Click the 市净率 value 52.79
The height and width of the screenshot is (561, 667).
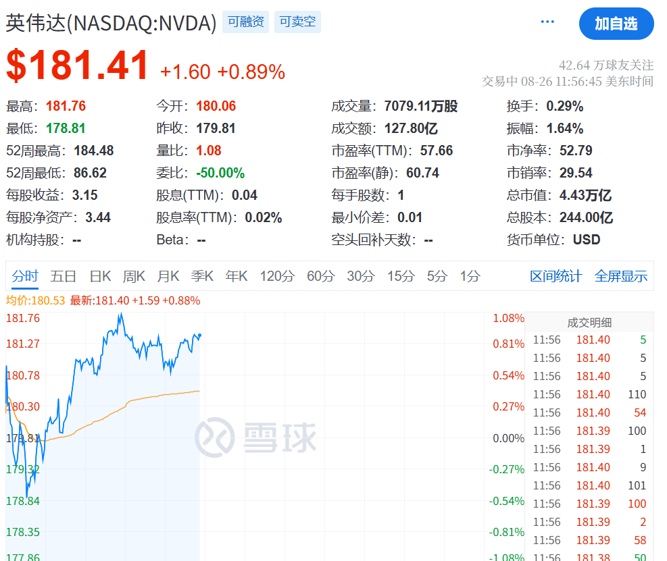576,151
